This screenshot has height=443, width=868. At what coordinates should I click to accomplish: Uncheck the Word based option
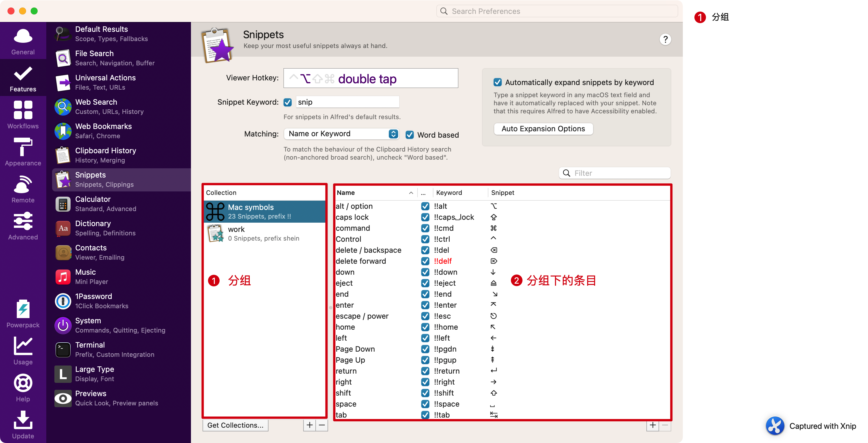click(x=409, y=135)
